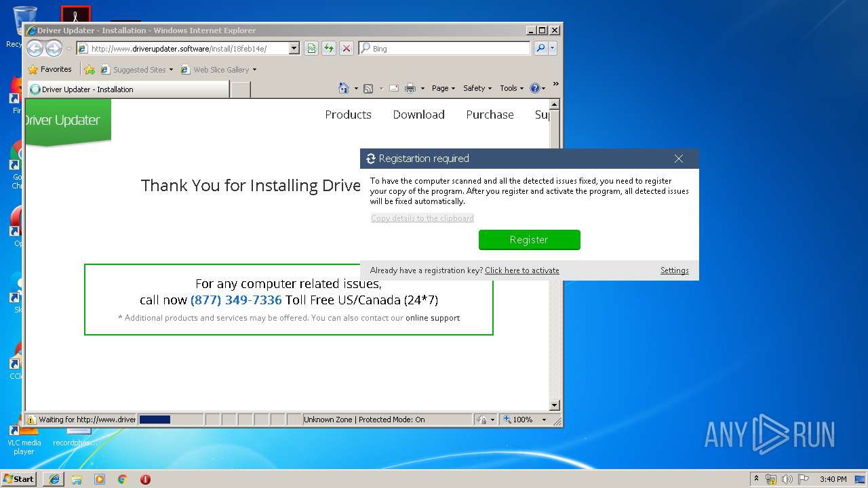868x488 pixels.
Task: Click the network tray icon
Action: 771,479
